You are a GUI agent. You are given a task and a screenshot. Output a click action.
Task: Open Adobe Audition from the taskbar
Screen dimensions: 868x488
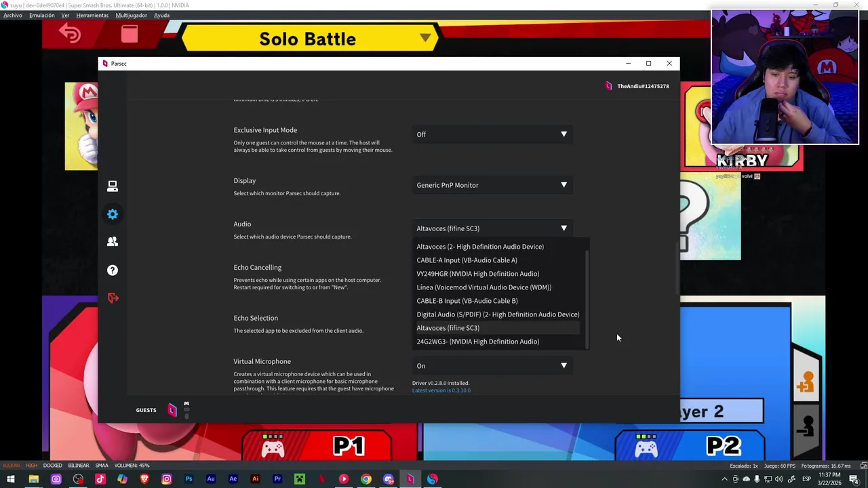click(x=211, y=479)
